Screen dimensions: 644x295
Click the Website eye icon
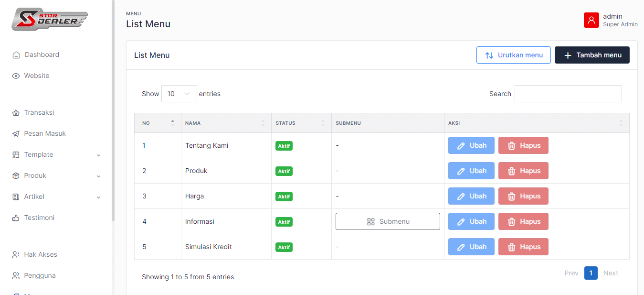[x=16, y=76]
